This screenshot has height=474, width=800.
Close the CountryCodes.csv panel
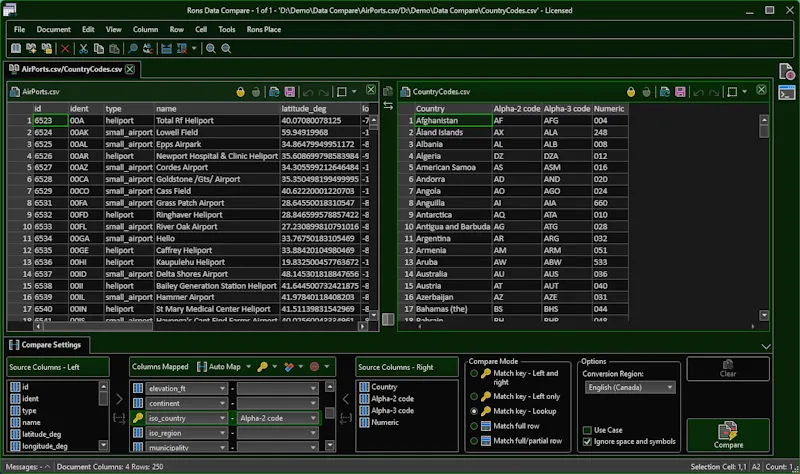761,90
